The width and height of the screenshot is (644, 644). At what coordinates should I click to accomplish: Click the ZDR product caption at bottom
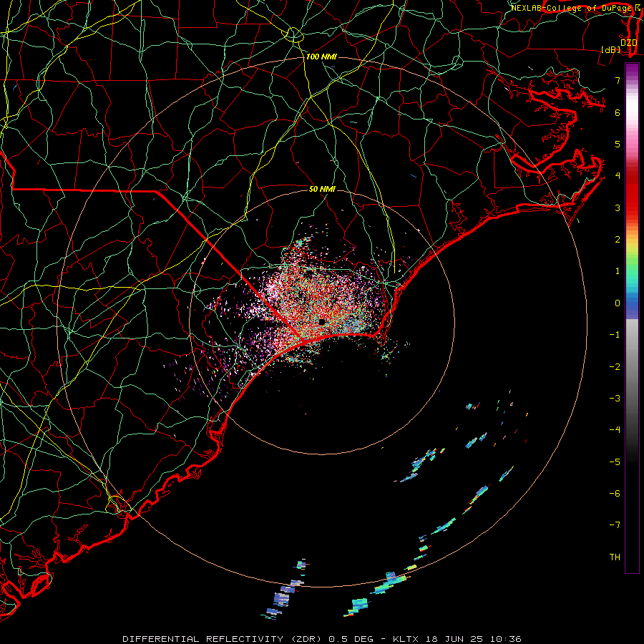(x=322, y=639)
